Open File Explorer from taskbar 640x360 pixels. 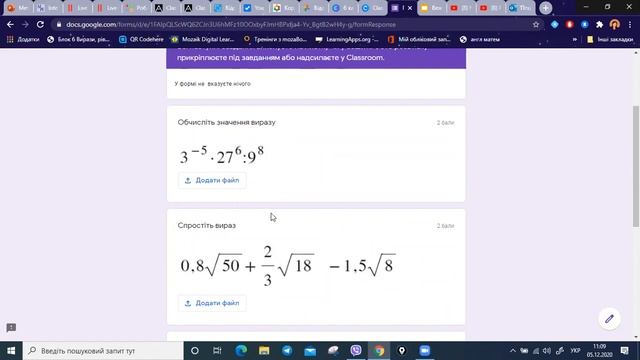coord(264,351)
